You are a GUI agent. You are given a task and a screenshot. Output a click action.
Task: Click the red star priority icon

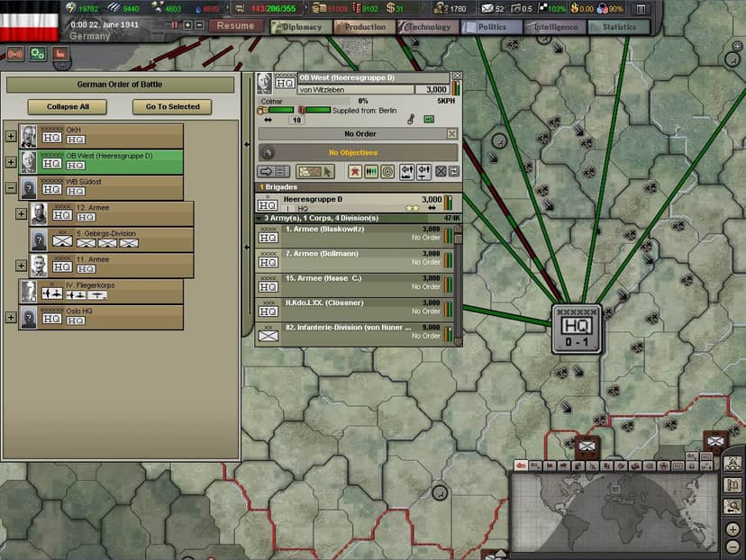click(x=354, y=172)
